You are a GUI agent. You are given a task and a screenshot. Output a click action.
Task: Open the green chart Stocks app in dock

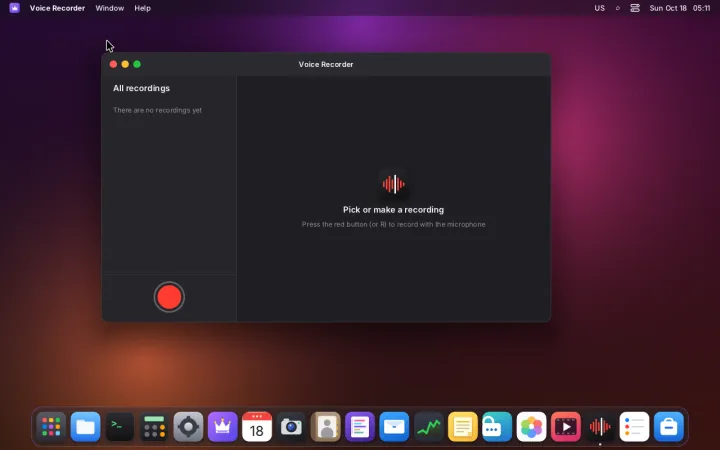(428, 427)
